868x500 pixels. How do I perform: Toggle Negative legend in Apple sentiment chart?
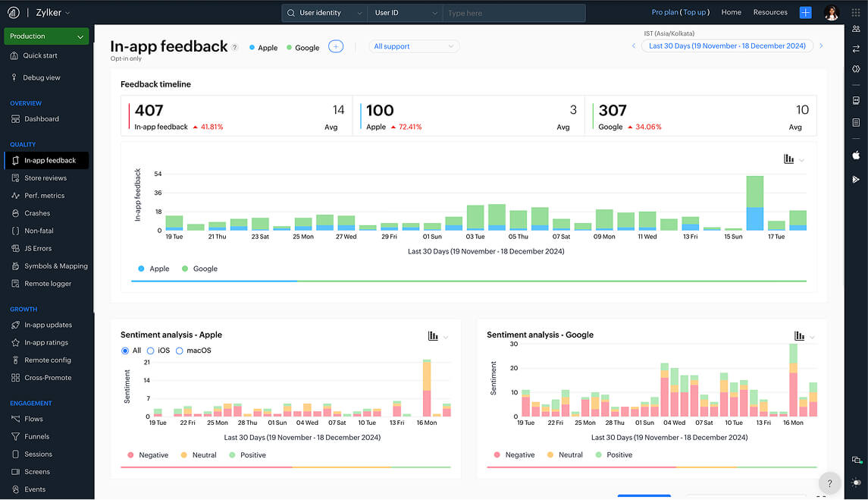pos(148,455)
